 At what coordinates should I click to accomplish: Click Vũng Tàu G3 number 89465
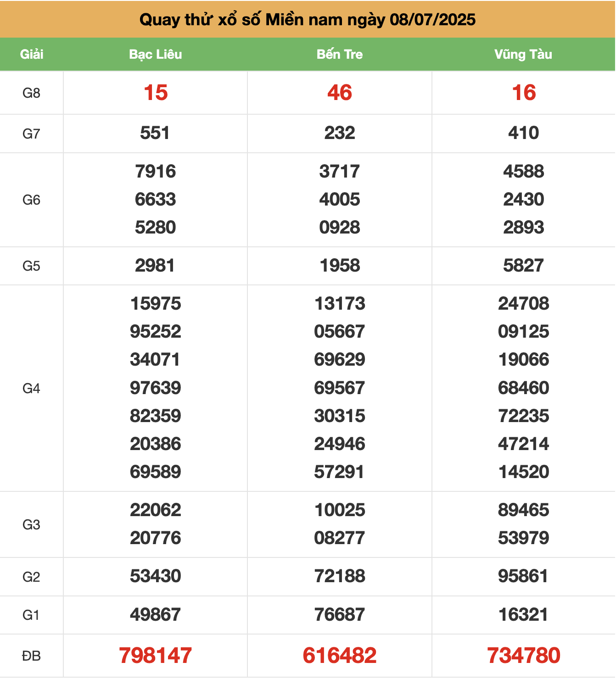[x=524, y=510]
